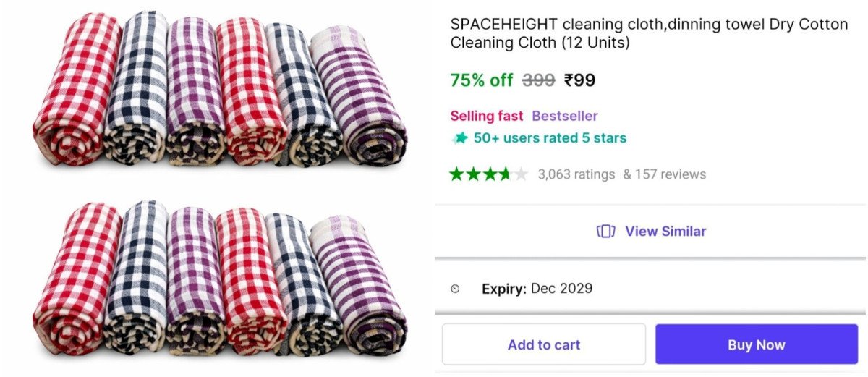Open the View Similar text link
868x377 pixels.
pyautogui.click(x=665, y=232)
